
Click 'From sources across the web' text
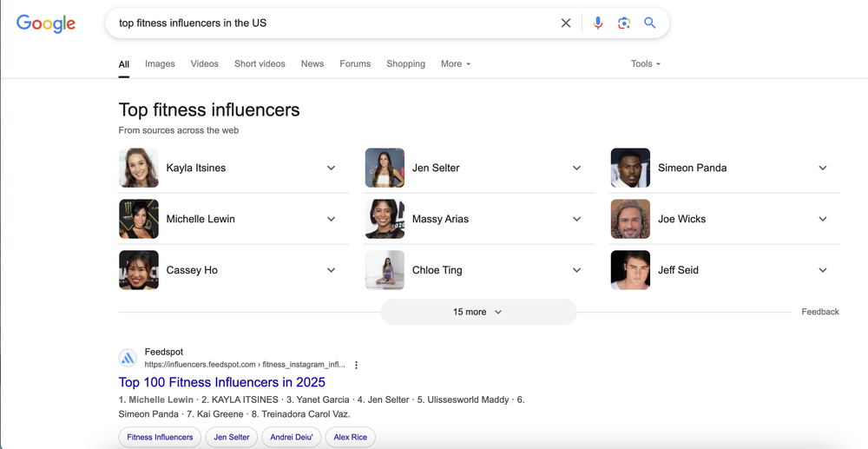click(x=179, y=130)
